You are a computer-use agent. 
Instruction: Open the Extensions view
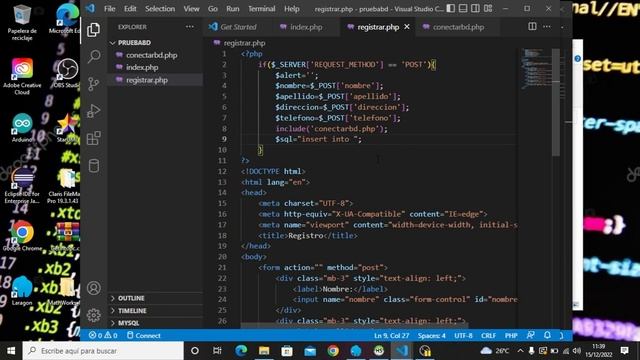coord(93,138)
